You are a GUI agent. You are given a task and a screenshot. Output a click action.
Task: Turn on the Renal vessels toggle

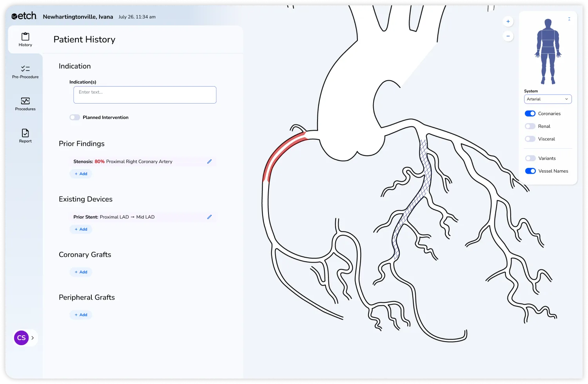530,126
